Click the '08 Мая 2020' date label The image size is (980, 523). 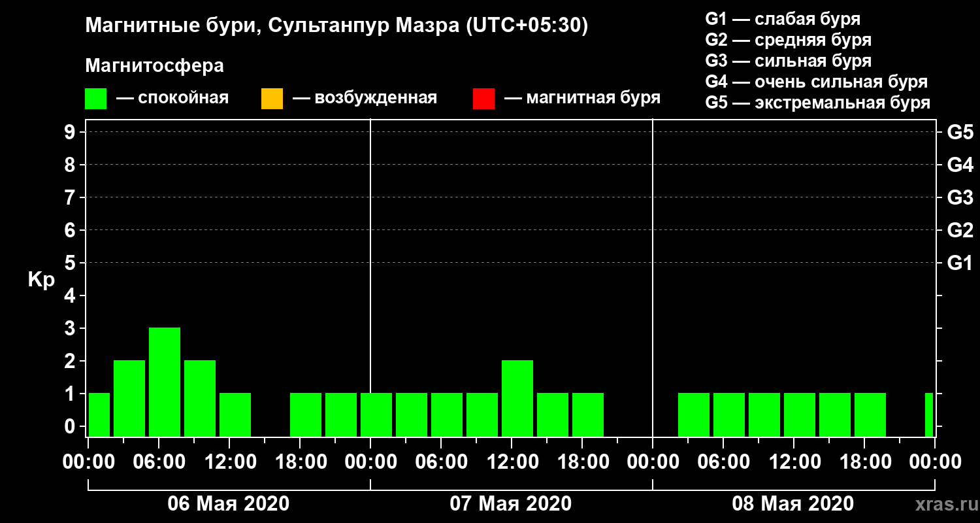point(792,504)
